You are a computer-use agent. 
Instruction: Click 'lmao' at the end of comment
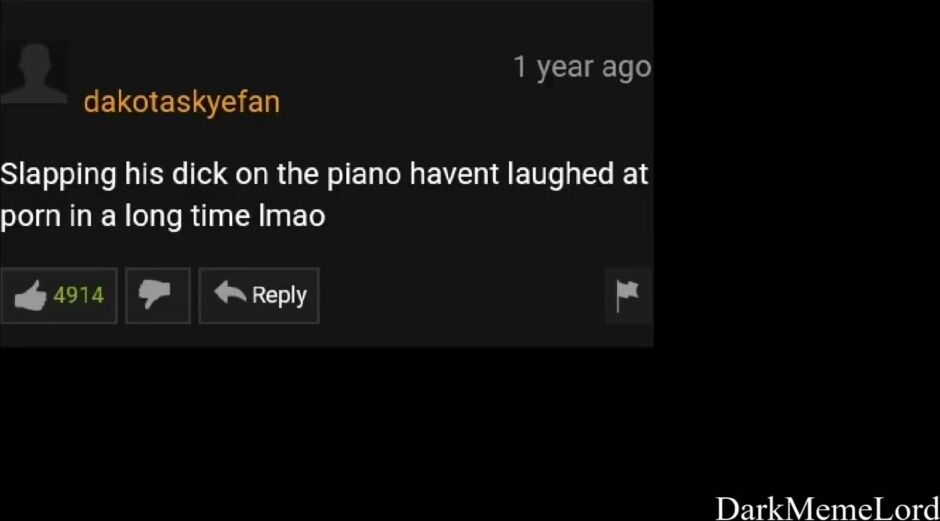coord(292,216)
